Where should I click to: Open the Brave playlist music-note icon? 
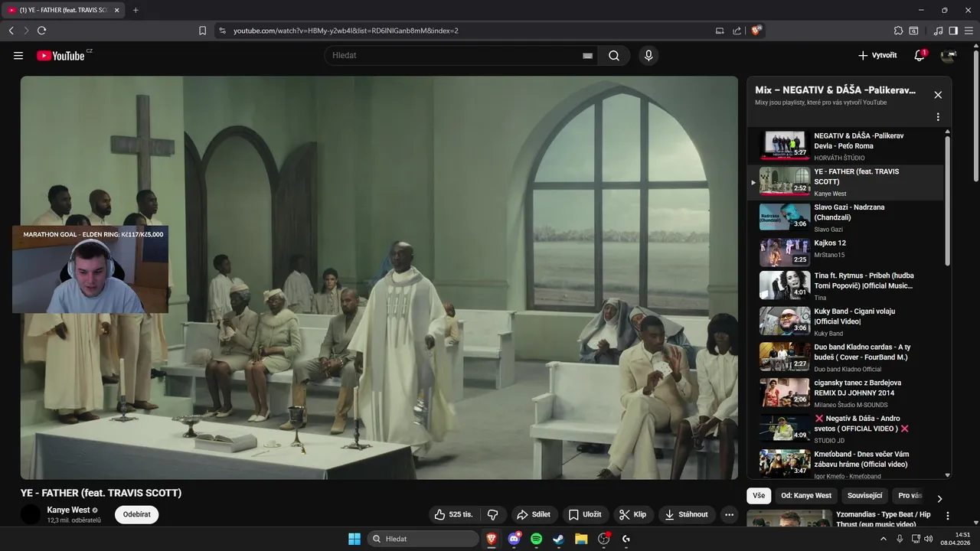coord(939,31)
